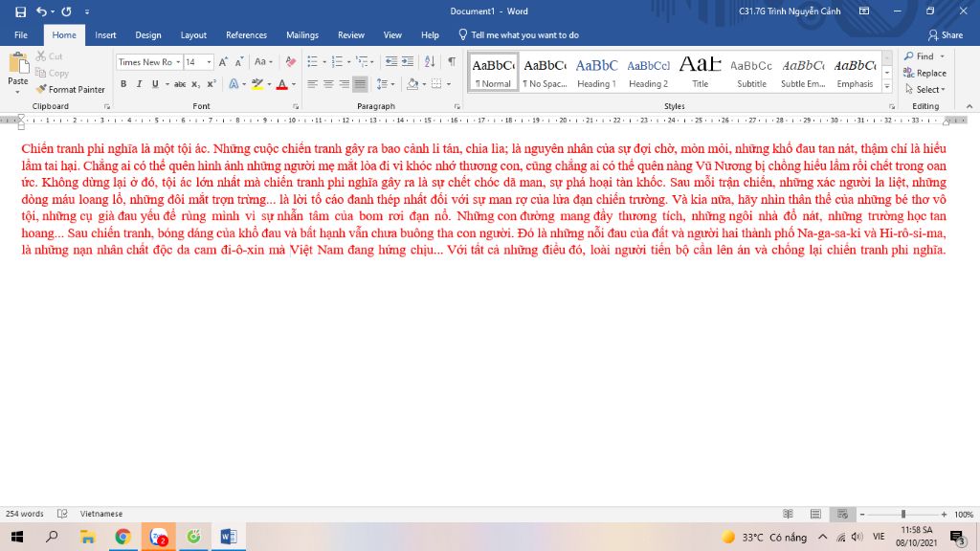Toggle Underline formatting

click(x=154, y=84)
